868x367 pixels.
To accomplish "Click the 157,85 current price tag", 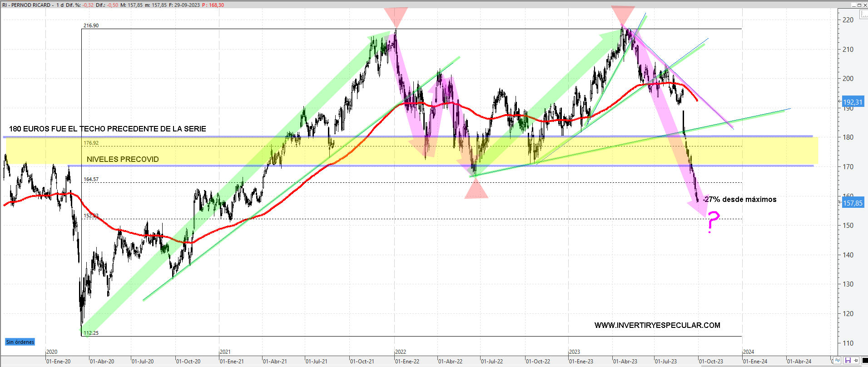I will pyautogui.click(x=853, y=203).
